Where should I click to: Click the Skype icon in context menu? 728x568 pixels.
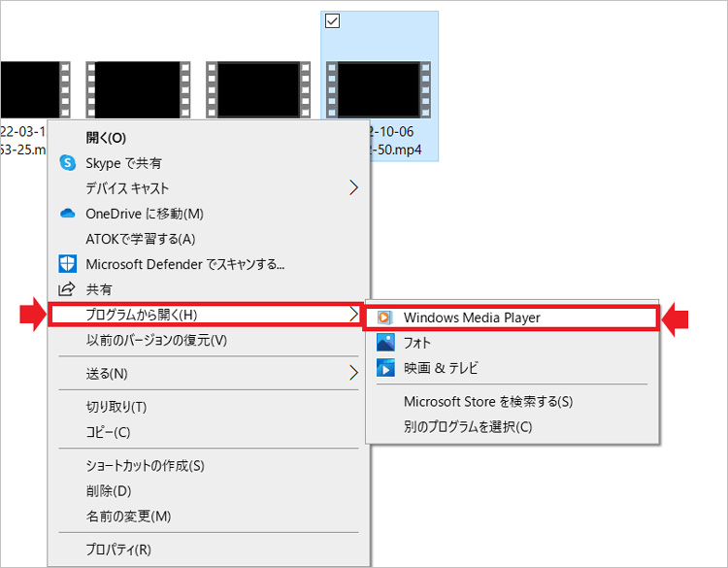click(x=68, y=163)
